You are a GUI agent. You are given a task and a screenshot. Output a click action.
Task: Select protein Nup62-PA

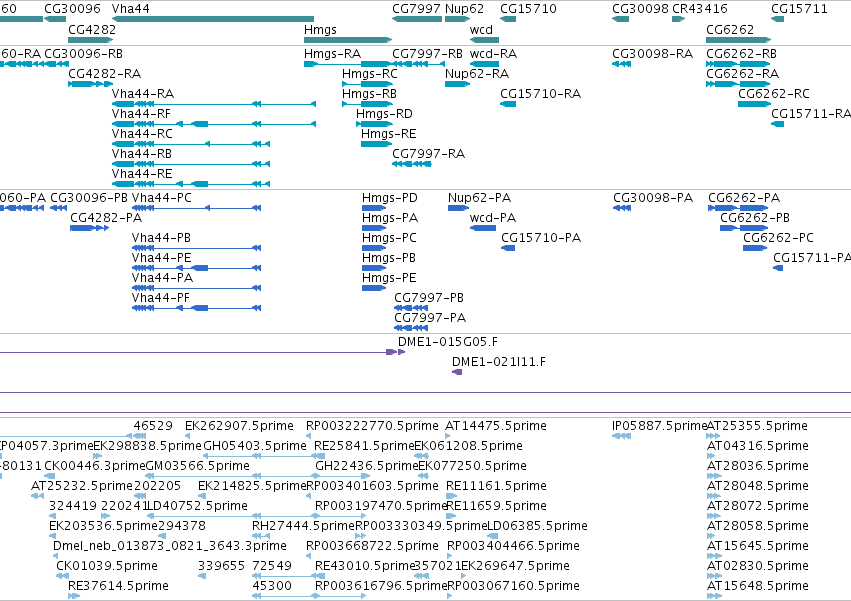(x=459, y=208)
